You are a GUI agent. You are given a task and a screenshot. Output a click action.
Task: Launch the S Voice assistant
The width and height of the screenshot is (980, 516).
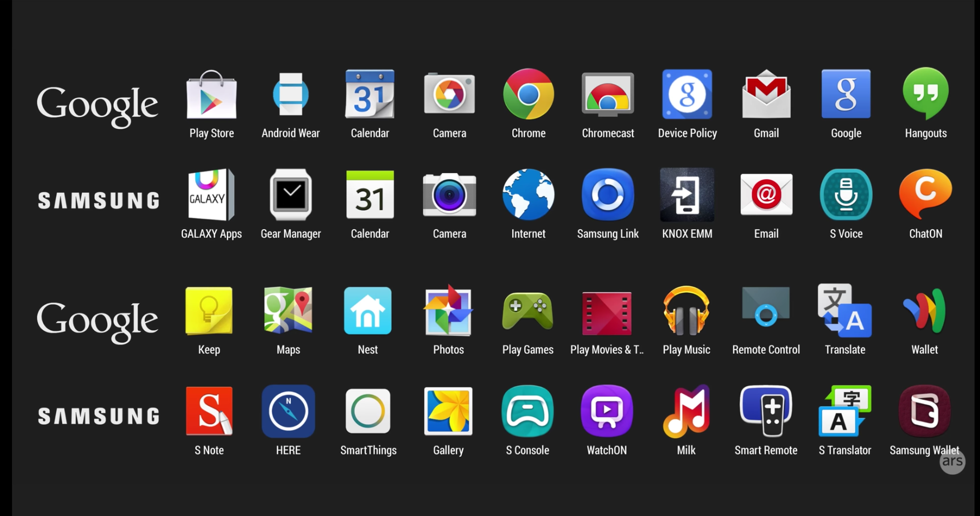[x=846, y=194]
